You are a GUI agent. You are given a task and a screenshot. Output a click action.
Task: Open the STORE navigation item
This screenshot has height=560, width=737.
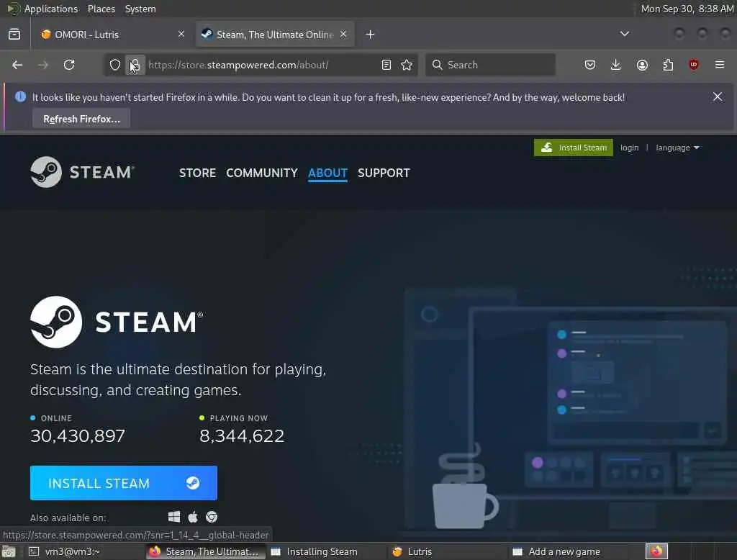pos(197,173)
